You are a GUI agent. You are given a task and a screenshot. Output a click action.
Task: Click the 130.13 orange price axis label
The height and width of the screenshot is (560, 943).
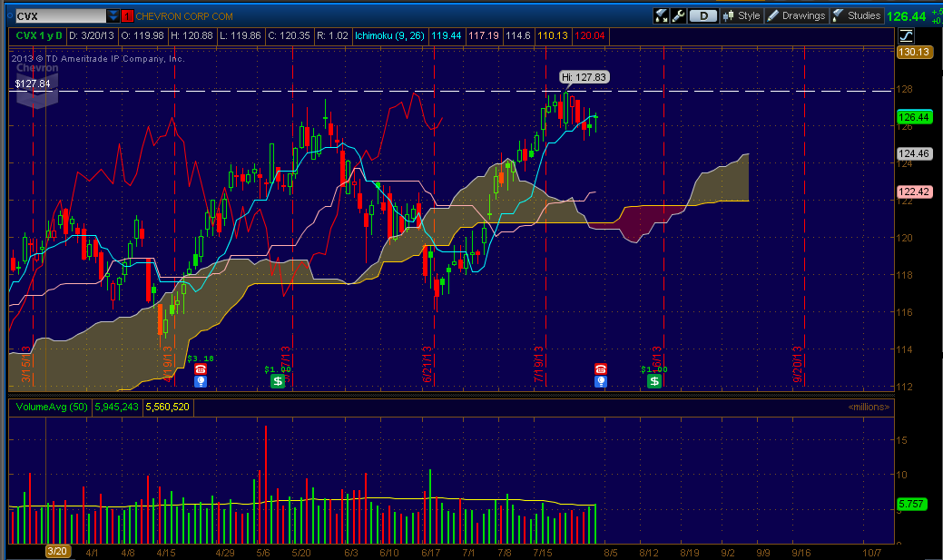click(x=914, y=52)
